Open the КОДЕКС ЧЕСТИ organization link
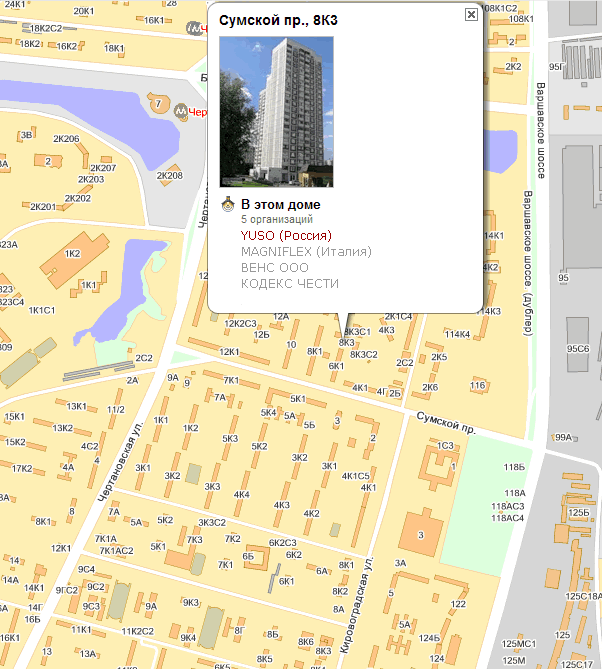The width and height of the screenshot is (602, 669). tap(290, 284)
